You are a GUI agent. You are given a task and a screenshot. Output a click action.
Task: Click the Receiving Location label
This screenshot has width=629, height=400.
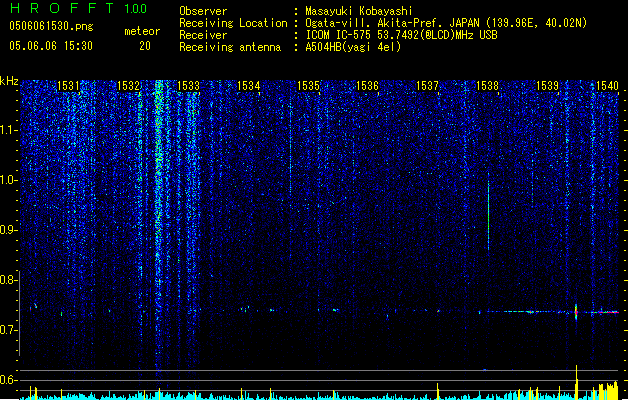click(233, 23)
